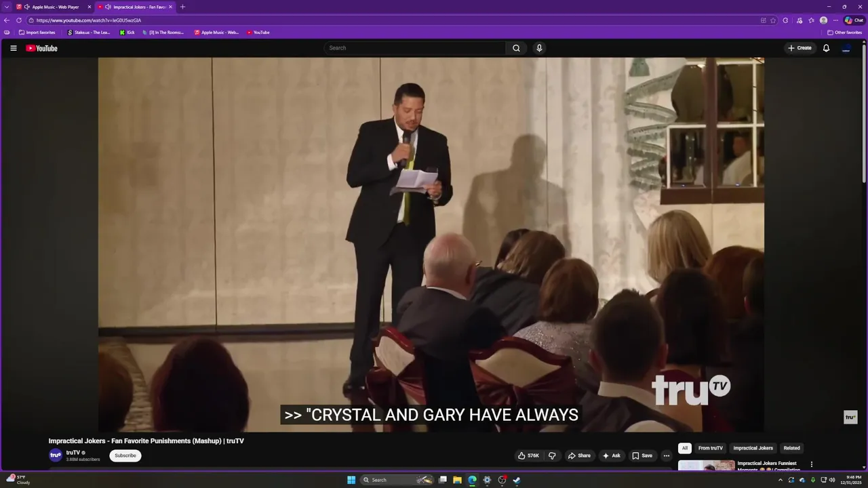Open the Import favorites bookmark
This screenshot has height=488, width=868.
pyautogui.click(x=37, y=33)
